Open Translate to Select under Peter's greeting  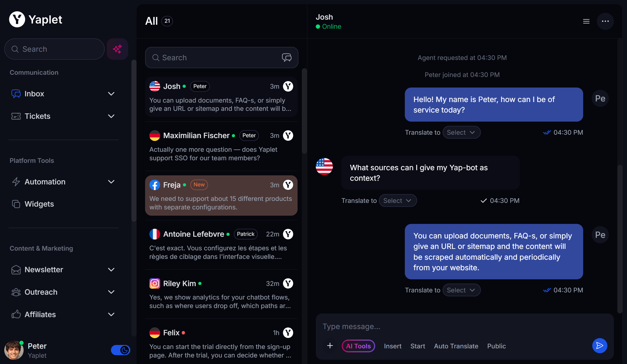click(461, 132)
